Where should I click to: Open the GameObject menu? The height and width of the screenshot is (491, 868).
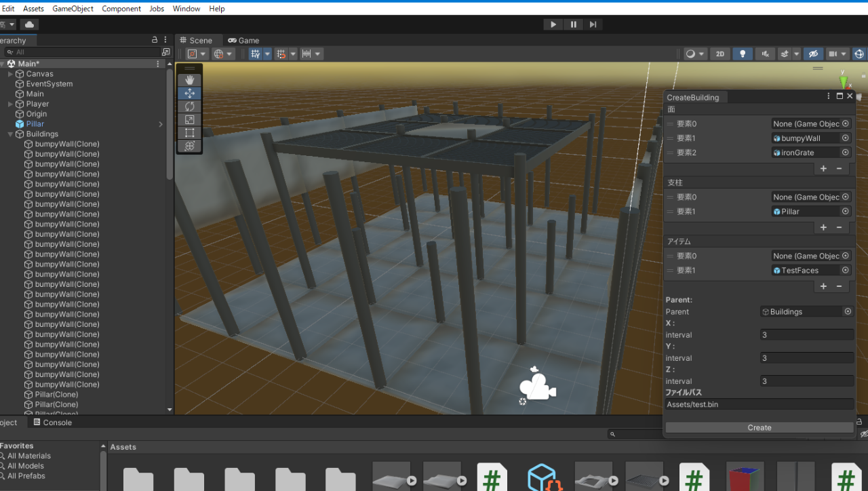[73, 9]
